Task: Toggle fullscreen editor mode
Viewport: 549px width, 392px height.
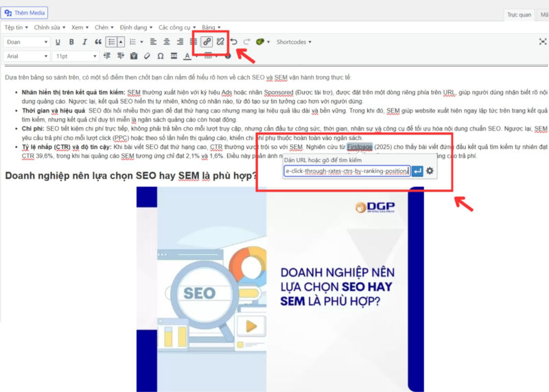Action: tap(543, 42)
